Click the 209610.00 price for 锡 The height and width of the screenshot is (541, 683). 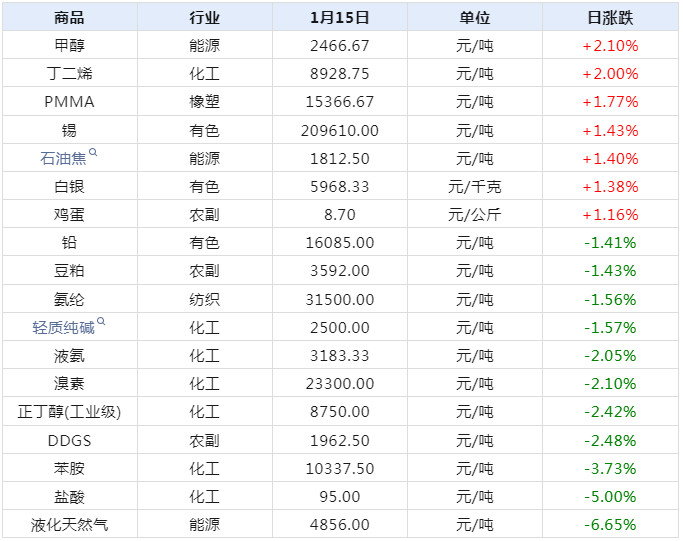pyautogui.click(x=340, y=130)
